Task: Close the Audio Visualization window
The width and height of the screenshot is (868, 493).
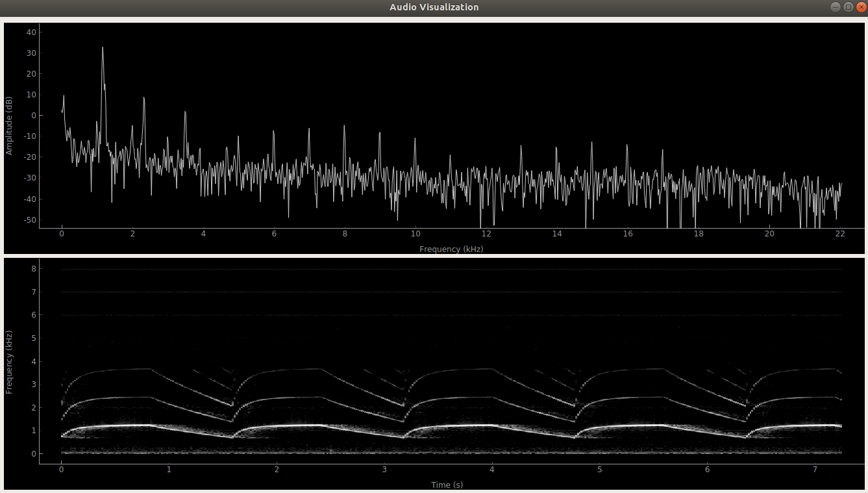Action: tap(861, 6)
